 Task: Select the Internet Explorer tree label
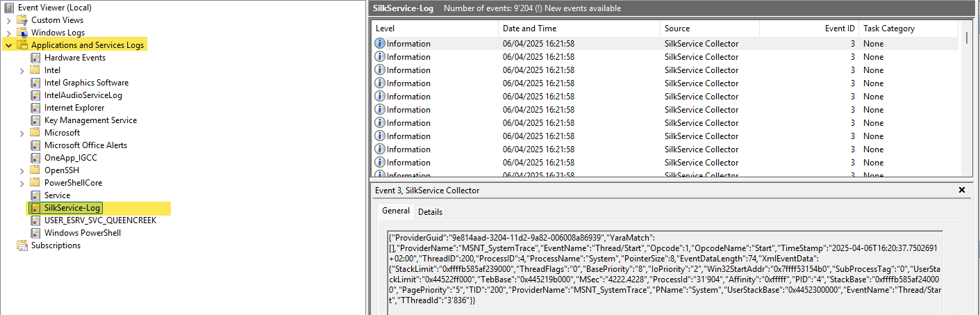pyautogui.click(x=74, y=108)
